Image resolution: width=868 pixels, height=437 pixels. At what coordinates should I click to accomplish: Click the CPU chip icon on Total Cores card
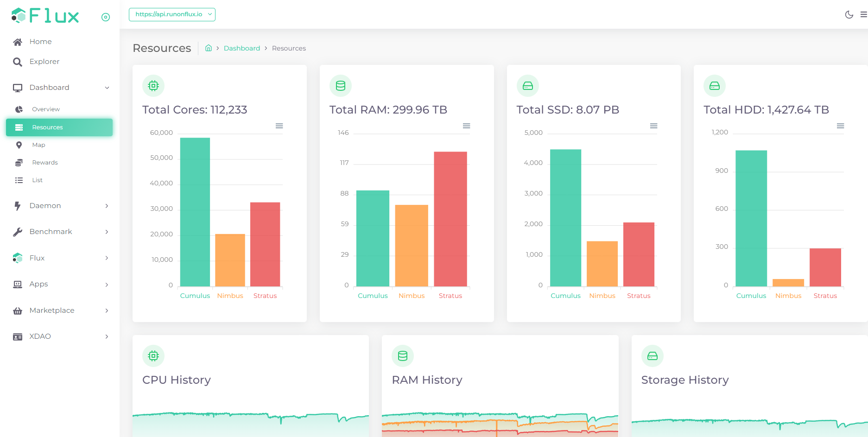(x=153, y=86)
